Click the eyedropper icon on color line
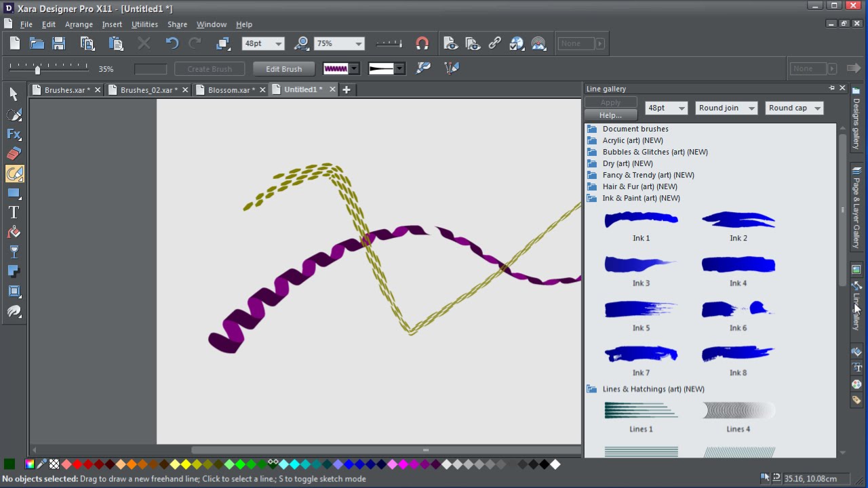The width and height of the screenshot is (868, 488). point(42,464)
